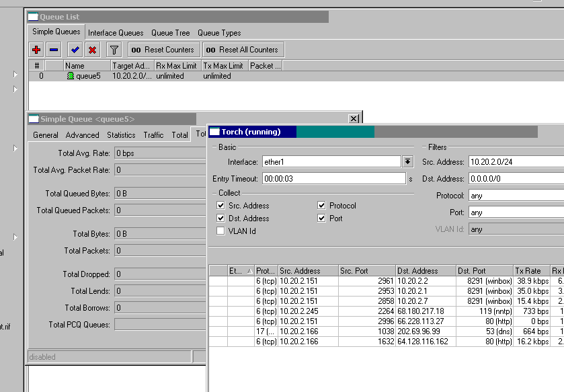The width and height of the screenshot is (564, 392).
Task: Click the Reset Counters button
Action: (164, 50)
